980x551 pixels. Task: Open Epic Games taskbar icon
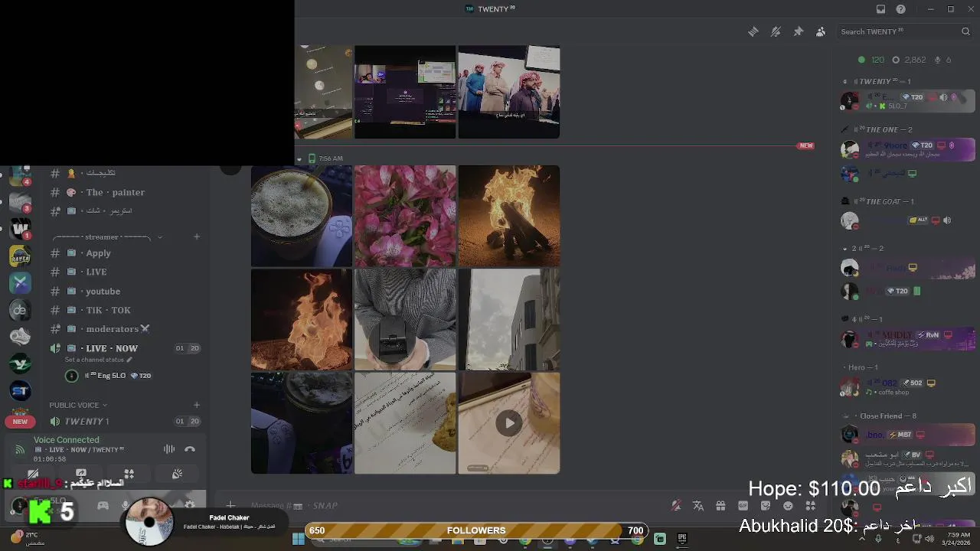click(682, 539)
